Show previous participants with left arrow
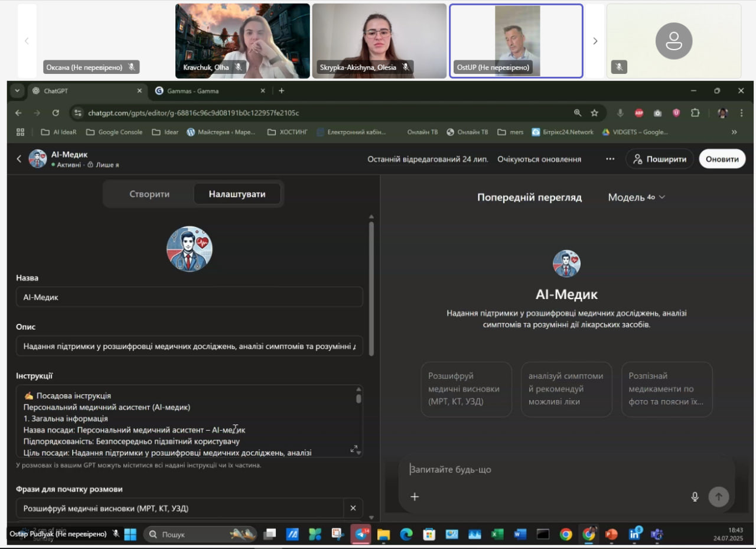 27,41
